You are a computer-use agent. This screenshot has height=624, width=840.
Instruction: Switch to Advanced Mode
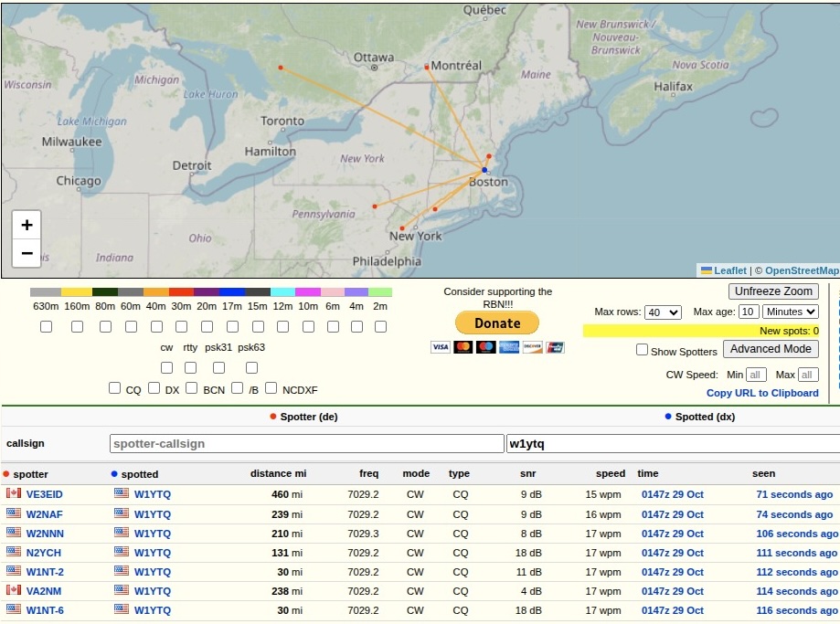(x=771, y=349)
